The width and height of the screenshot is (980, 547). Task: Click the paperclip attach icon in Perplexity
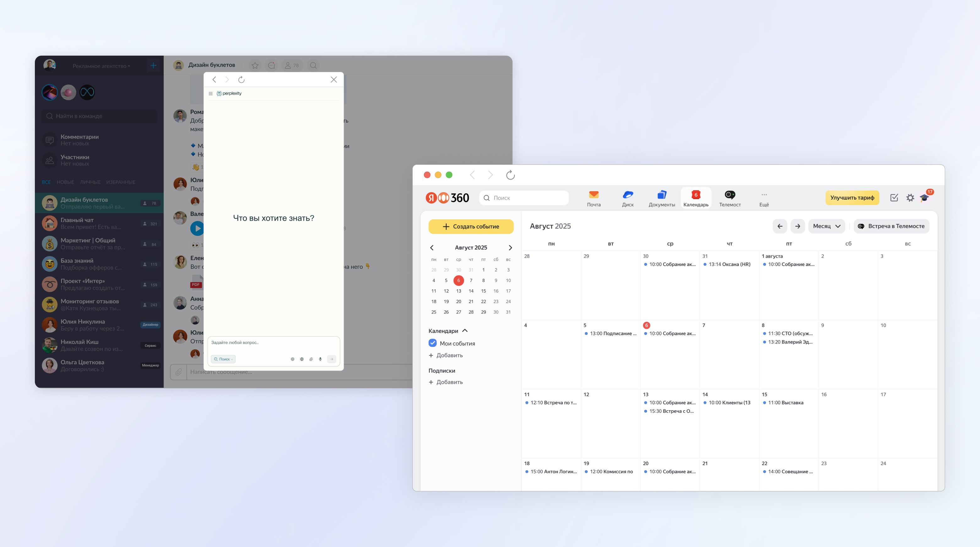coord(311,359)
